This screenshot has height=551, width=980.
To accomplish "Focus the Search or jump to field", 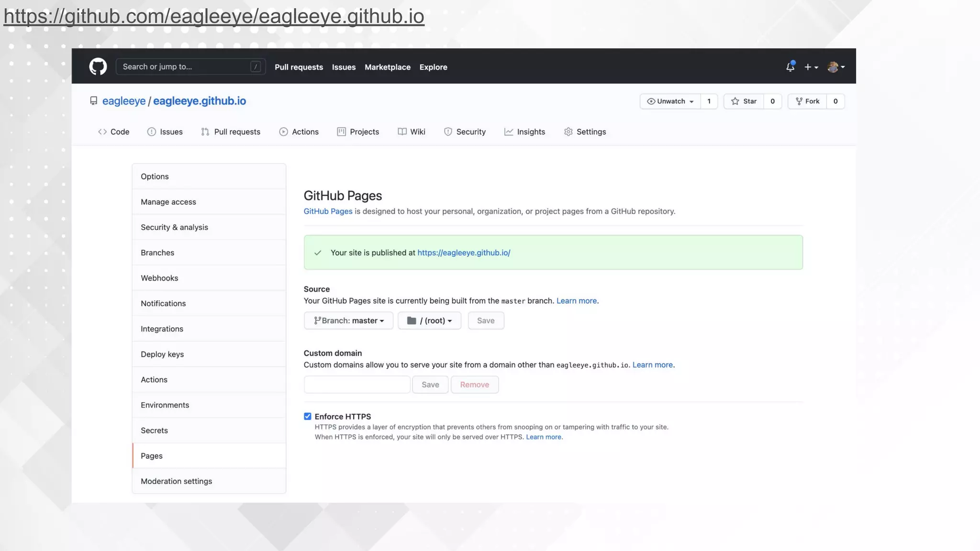I will pyautogui.click(x=190, y=66).
